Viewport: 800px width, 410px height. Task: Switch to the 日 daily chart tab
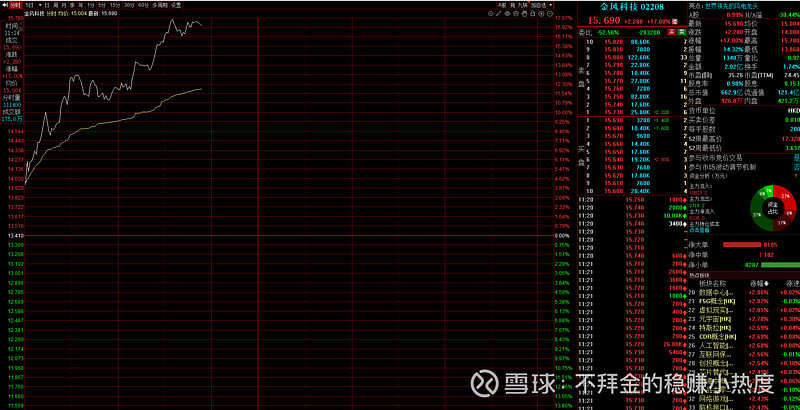click(x=47, y=5)
